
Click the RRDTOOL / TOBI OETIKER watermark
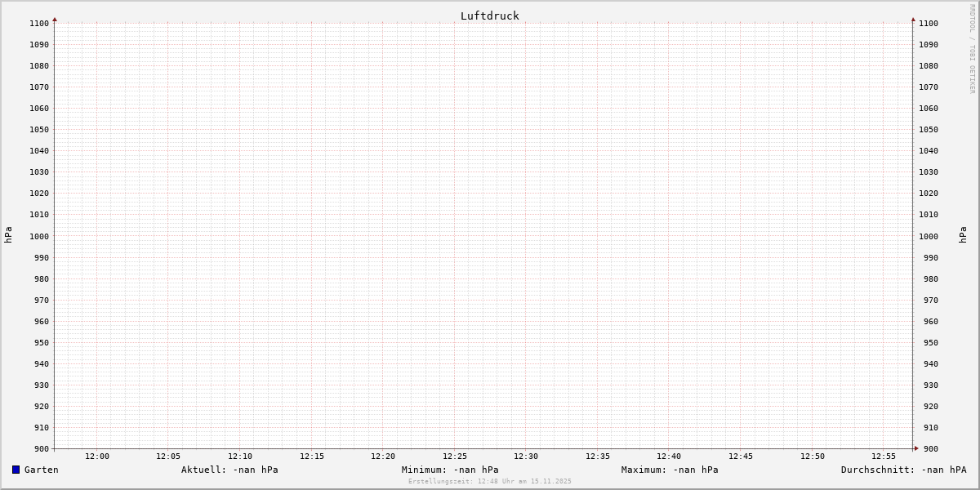tap(972, 49)
